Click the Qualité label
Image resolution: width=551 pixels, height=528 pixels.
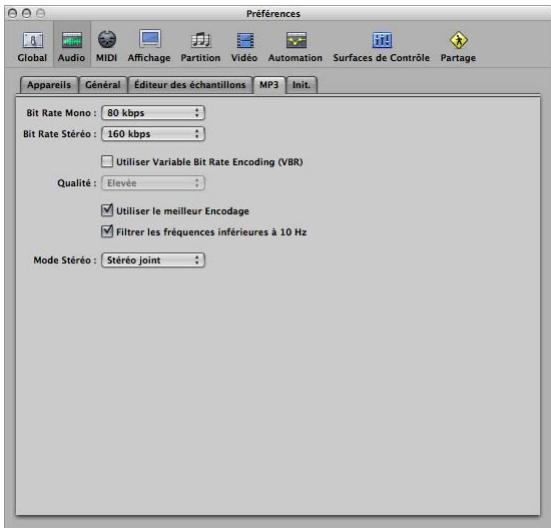tap(77, 183)
